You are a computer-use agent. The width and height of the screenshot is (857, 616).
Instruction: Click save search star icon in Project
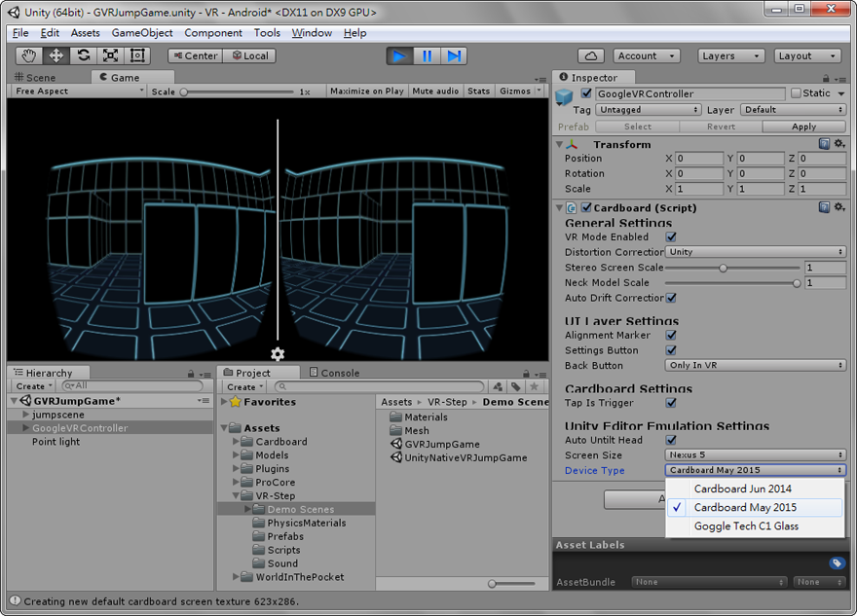[534, 386]
